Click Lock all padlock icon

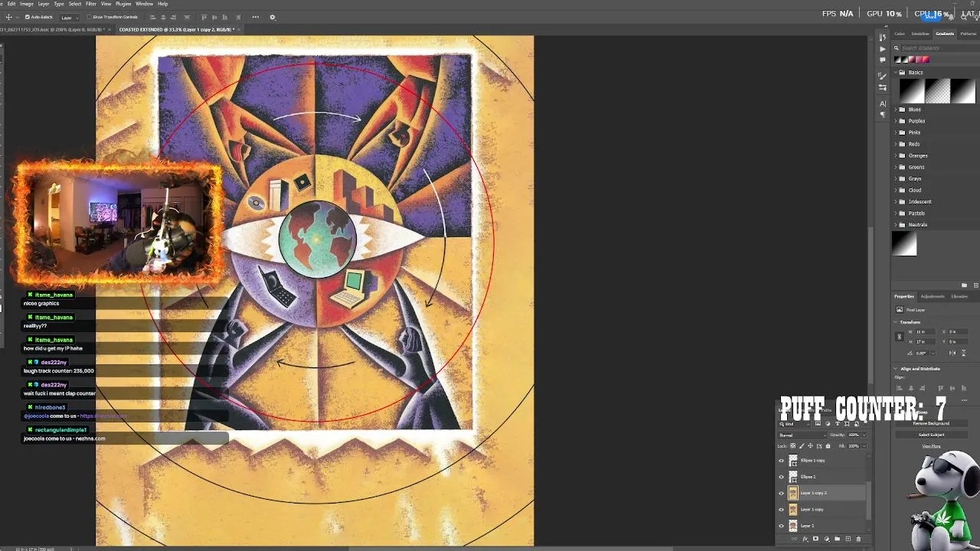pos(828,446)
